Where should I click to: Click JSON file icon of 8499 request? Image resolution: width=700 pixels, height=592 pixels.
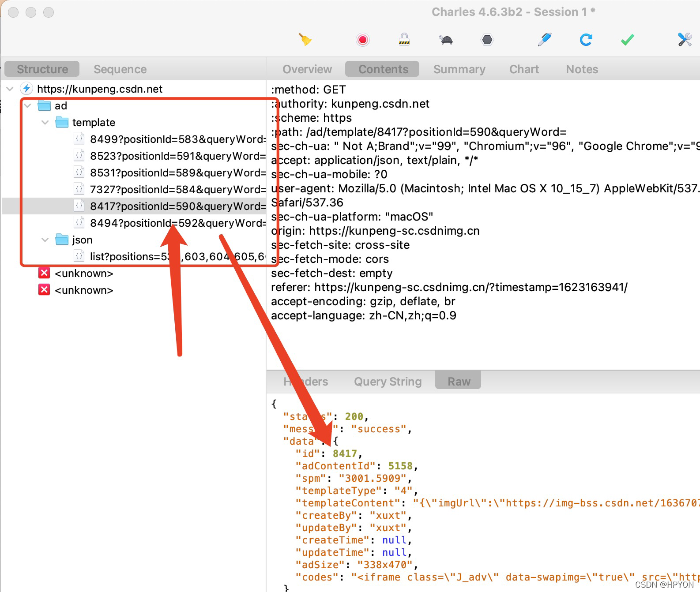tap(79, 139)
